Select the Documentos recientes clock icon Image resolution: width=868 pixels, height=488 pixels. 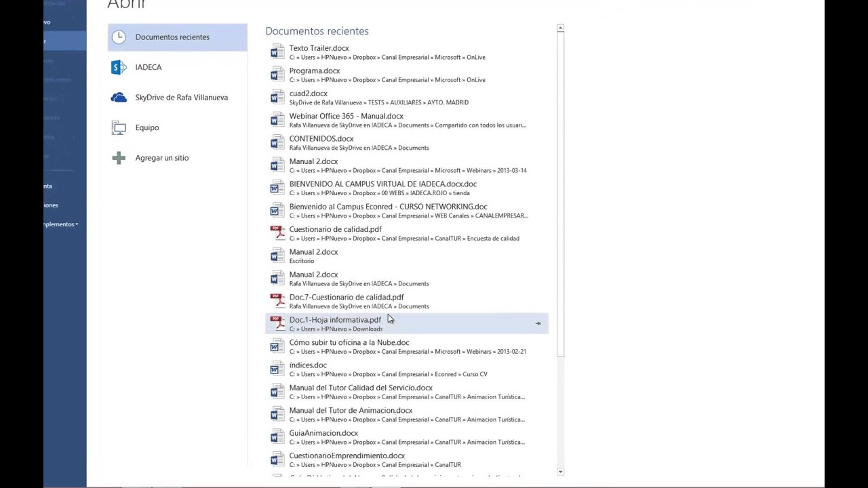[x=119, y=37]
